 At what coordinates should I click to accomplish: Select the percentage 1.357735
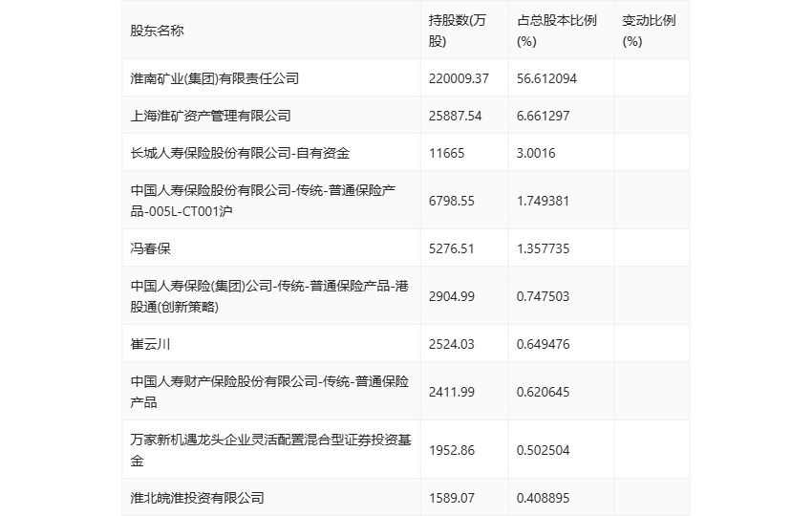[x=543, y=248]
